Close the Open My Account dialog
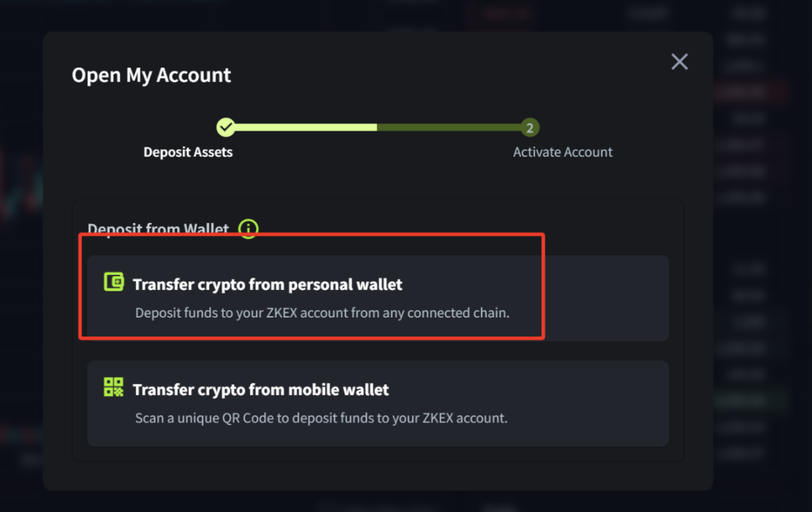The height and width of the screenshot is (512, 812). click(x=679, y=62)
